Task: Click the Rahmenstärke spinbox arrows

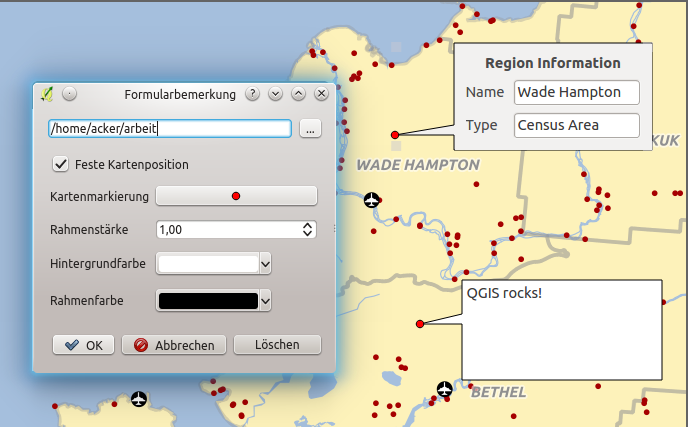Action: pos(308,229)
